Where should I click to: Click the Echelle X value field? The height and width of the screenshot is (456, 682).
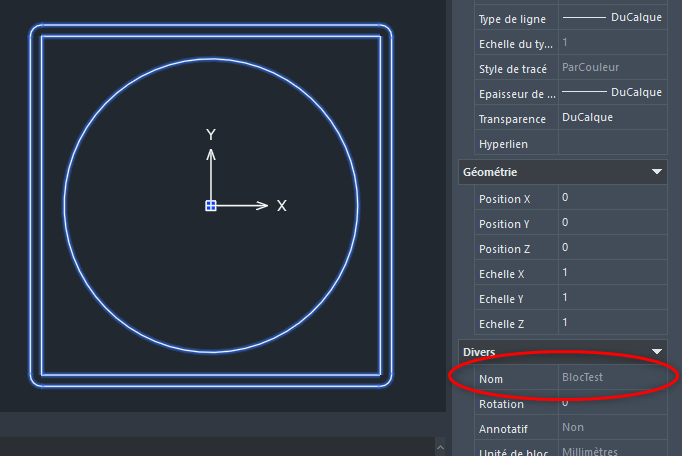pyautogui.click(x=611, y=273)
